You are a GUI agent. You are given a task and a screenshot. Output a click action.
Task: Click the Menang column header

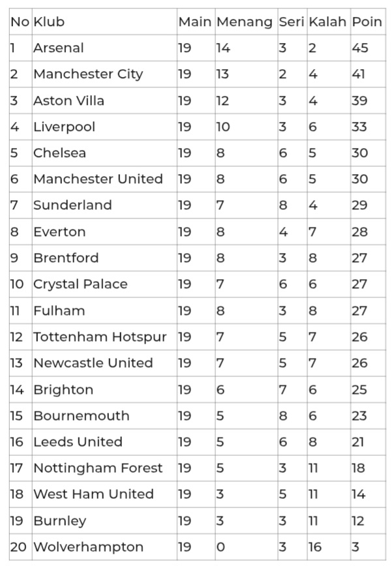point(244,22)
